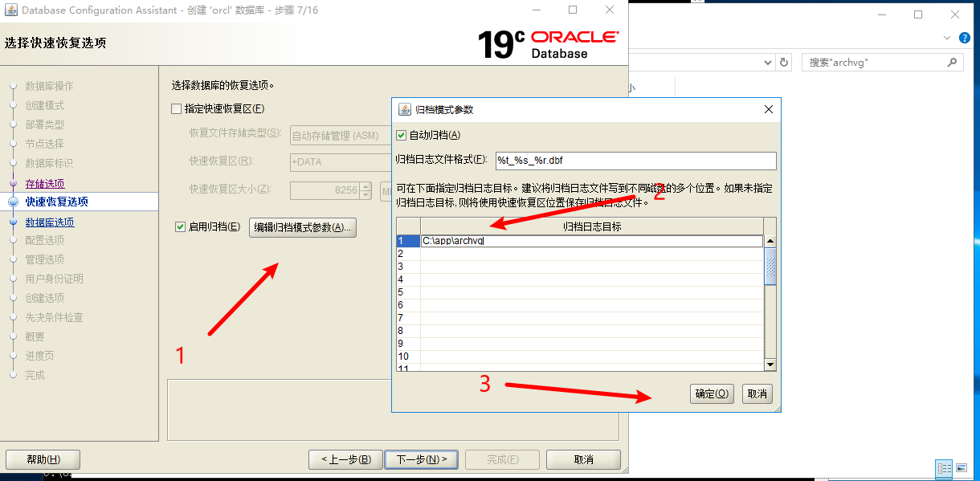The height and width of the screenshot is (481, 980).
Task: Enable the 指定快速恢复区 checkbox
Action: click(177, 109)
